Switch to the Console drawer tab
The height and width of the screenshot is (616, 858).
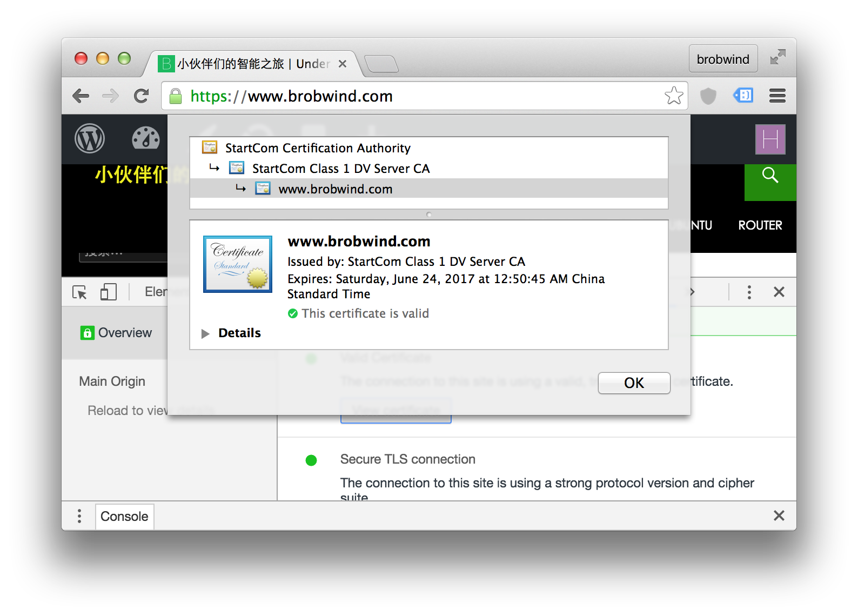coord(124,516)
